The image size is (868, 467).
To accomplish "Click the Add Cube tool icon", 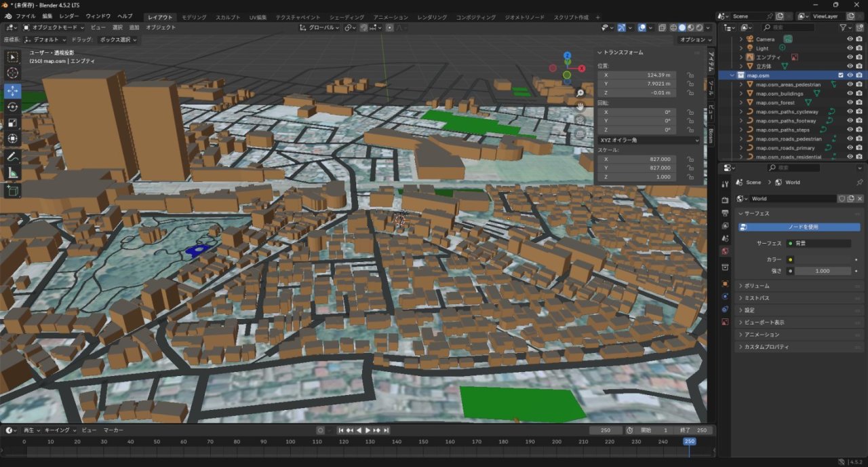I will point(12,191).
